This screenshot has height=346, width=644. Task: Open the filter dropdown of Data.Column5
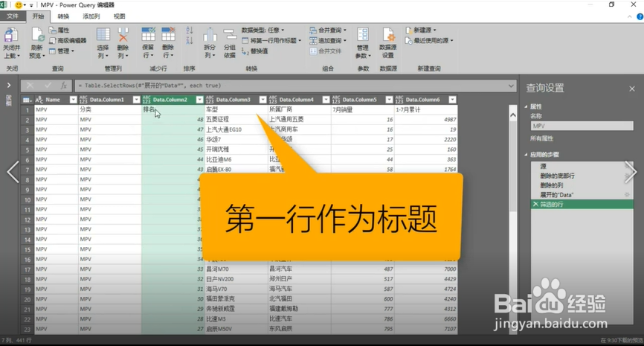coord(390,100)
